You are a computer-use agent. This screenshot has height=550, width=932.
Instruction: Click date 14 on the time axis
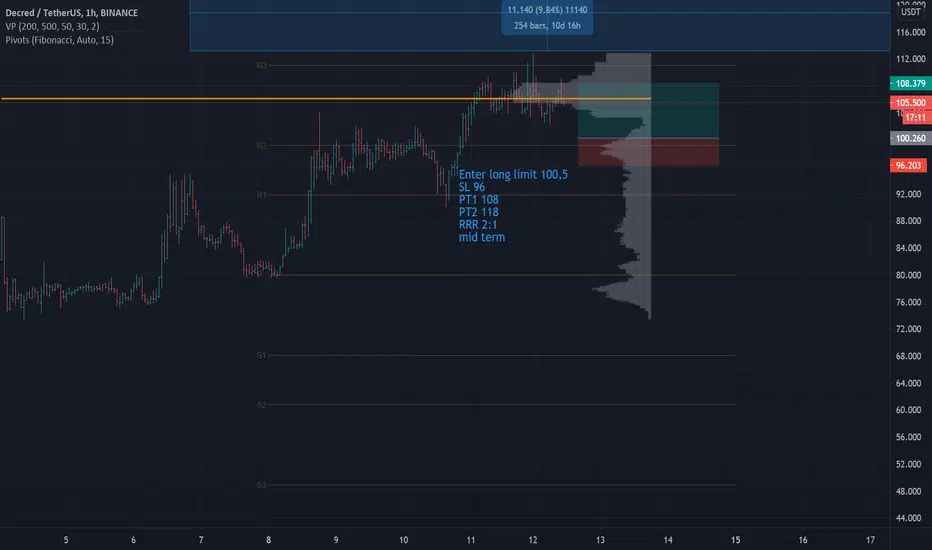[x=668, y=540]
